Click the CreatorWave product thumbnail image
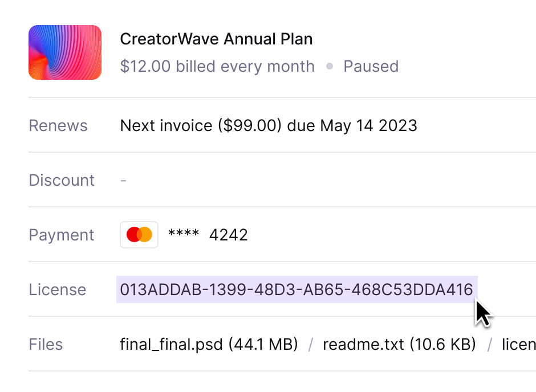Viewport: 536px width, 392px height. pos(65,52)
